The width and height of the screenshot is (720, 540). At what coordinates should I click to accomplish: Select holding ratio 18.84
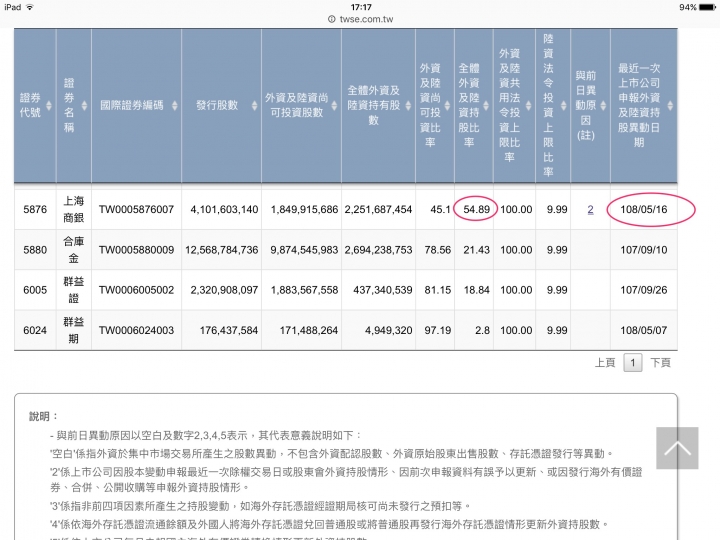(477, 290)
